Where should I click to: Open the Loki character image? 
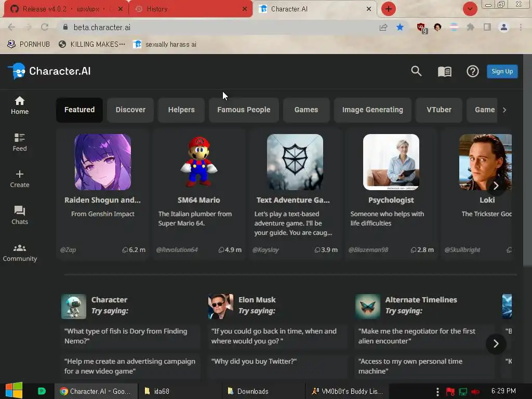click(x=486, y=162)
